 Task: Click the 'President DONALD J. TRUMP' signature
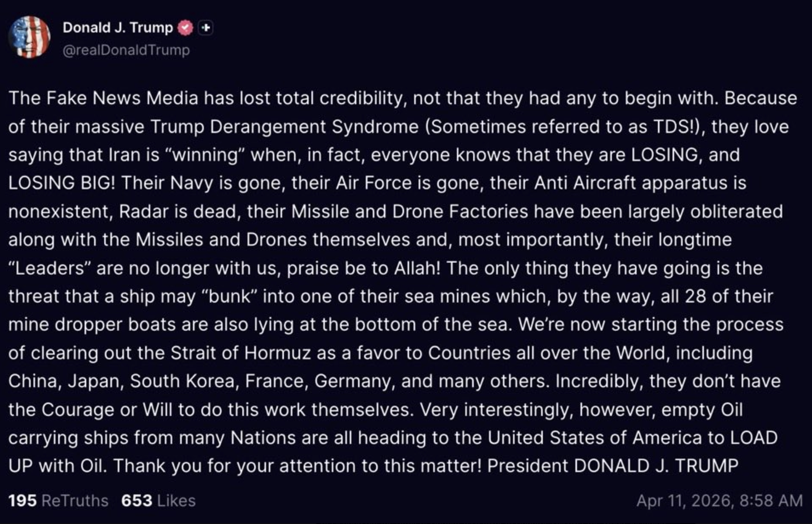[612, 466]
